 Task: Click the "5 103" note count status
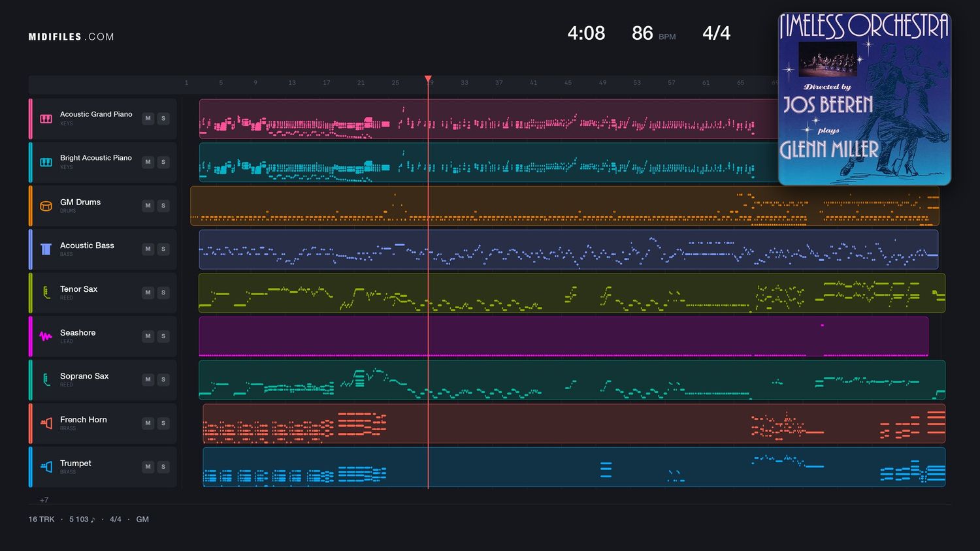82,520
